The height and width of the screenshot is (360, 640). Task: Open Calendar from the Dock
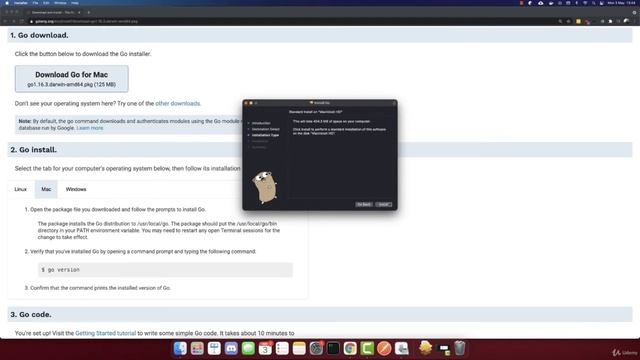point(265,348)
